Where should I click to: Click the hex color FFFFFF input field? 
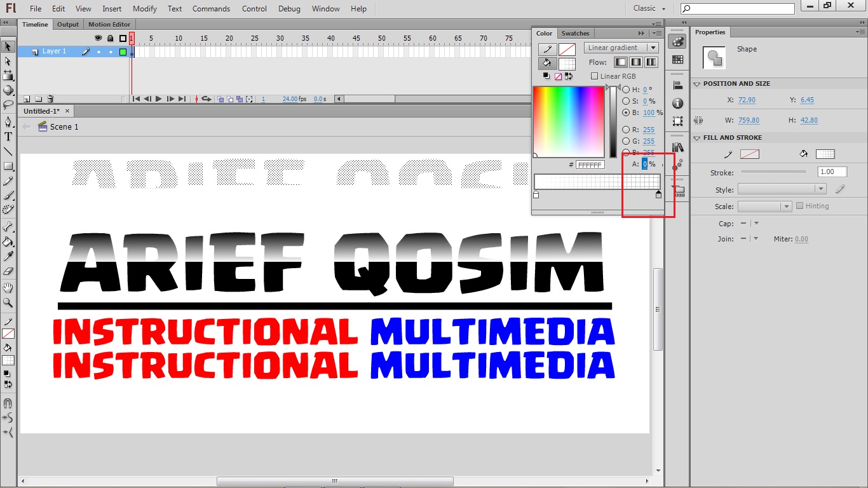tap(590, 165)
